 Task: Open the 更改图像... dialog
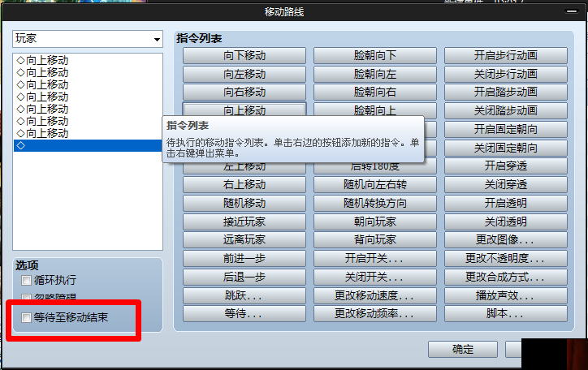[506, 239]
